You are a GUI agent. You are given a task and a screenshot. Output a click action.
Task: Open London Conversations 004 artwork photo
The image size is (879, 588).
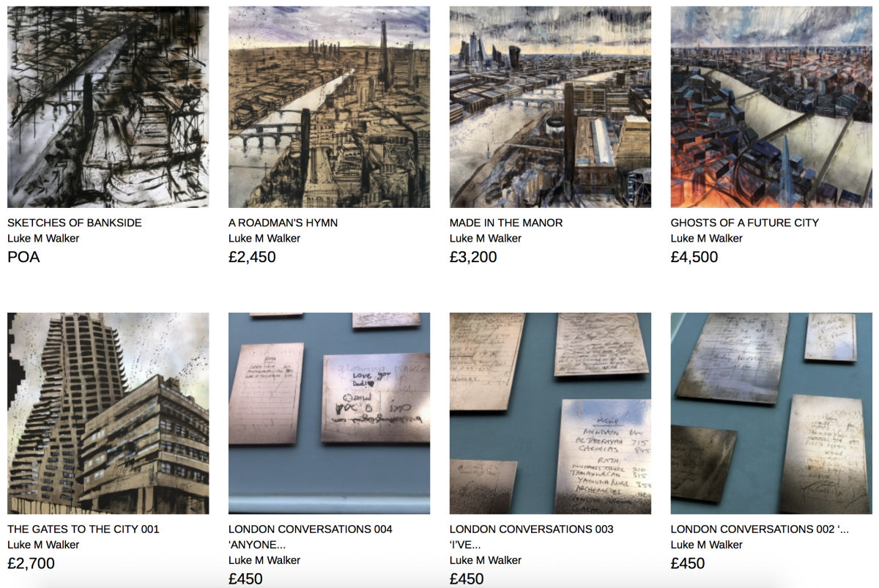pos(329,413)
